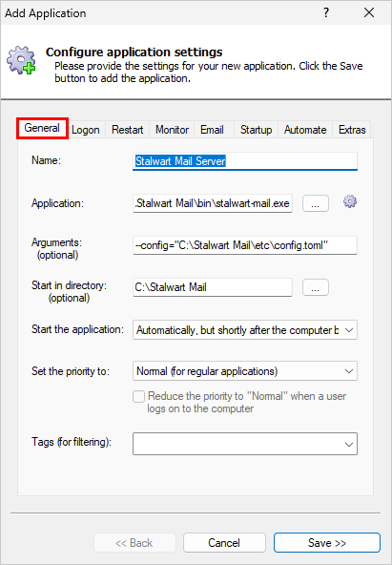
Task: Expand the Start the application dropdown
Action: coord(245,329)
